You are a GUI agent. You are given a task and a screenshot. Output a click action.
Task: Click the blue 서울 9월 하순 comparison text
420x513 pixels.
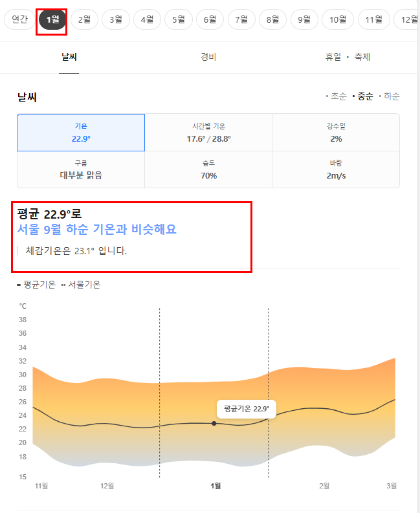[97, 230]
